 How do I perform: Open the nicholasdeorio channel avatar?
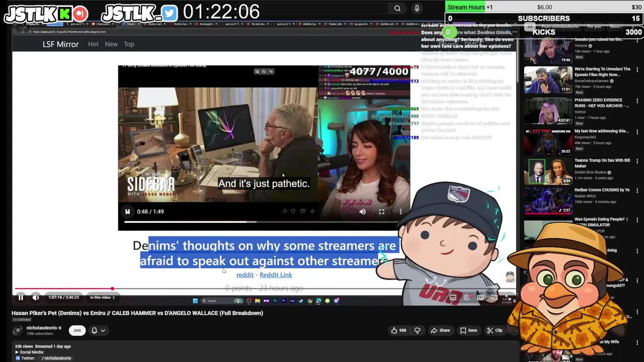click(18, 330)
